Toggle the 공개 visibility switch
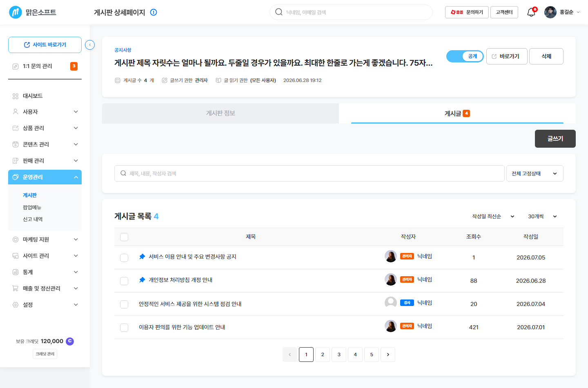The image size is (588, 388). pos(465,56)
